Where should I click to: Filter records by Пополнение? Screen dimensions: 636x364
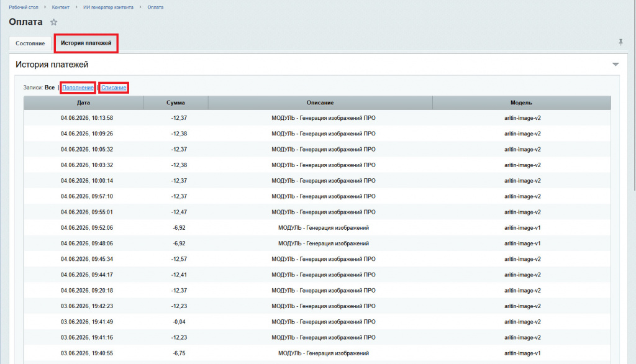click(x=78, y=88)
